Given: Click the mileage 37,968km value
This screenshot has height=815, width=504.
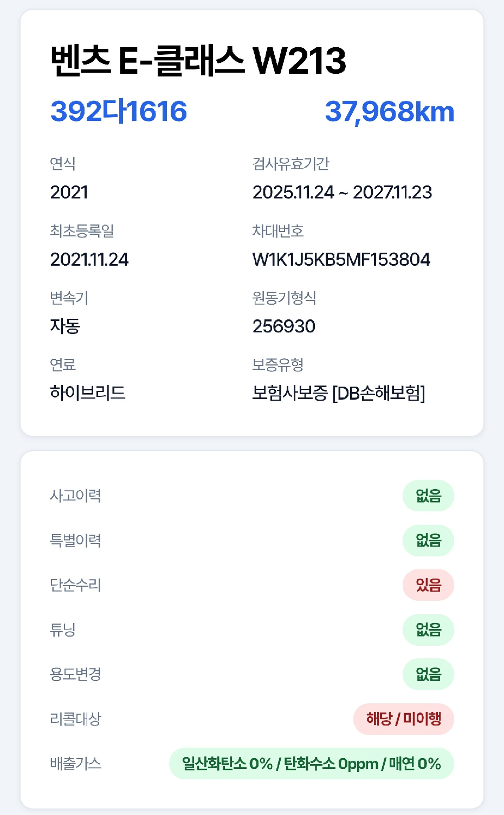Looking at the screenshot, I should pyautogui.click(x=389, y=112).
